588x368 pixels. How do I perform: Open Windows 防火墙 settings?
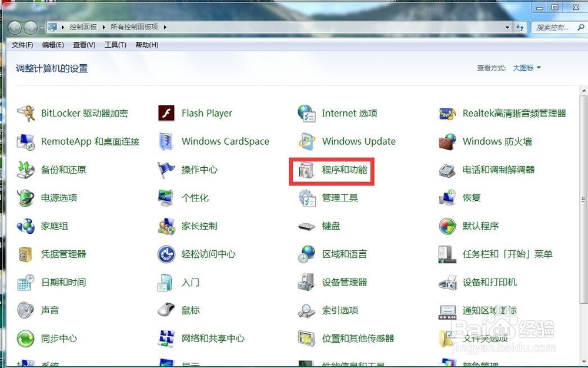pyautogui.click(x=497, y=141)
